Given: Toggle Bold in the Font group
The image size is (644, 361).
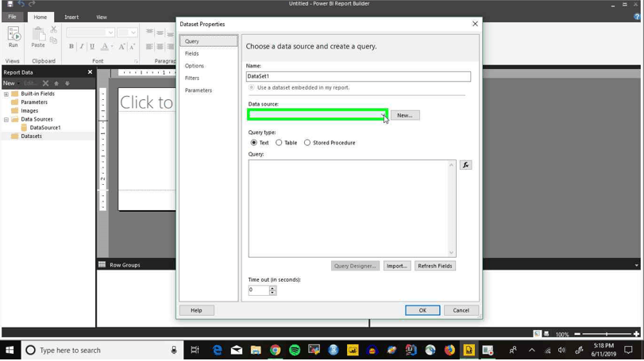Looking at the screenshot, I should [x=71, y=46].
